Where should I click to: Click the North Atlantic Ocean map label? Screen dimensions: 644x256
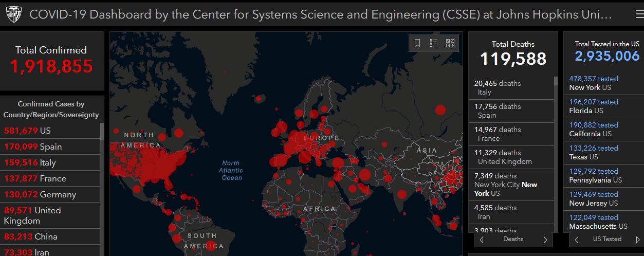click(231, 170)
